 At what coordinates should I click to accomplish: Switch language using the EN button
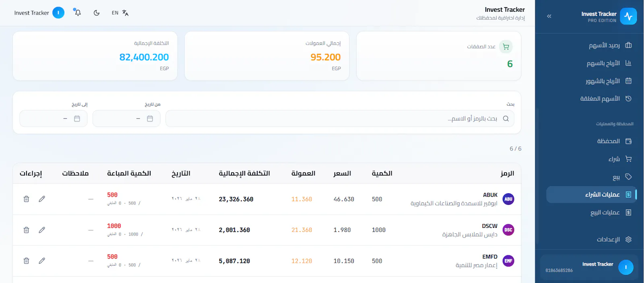[x=120, y=13]
